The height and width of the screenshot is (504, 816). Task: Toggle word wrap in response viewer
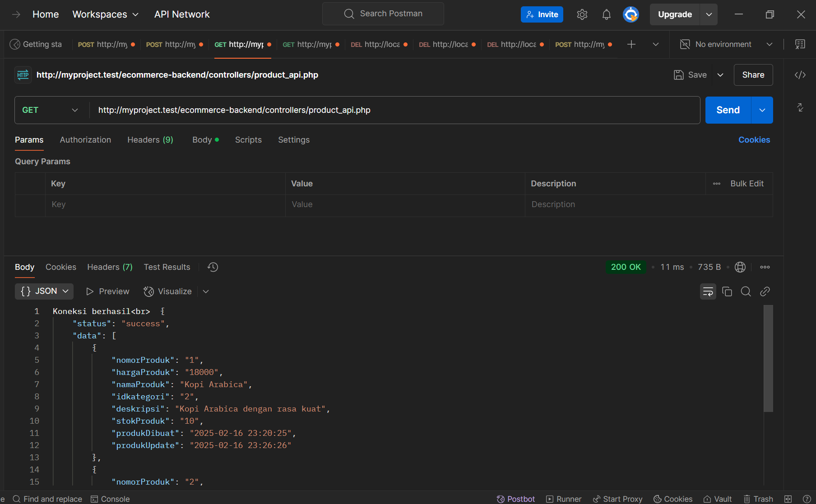[708, 291]
